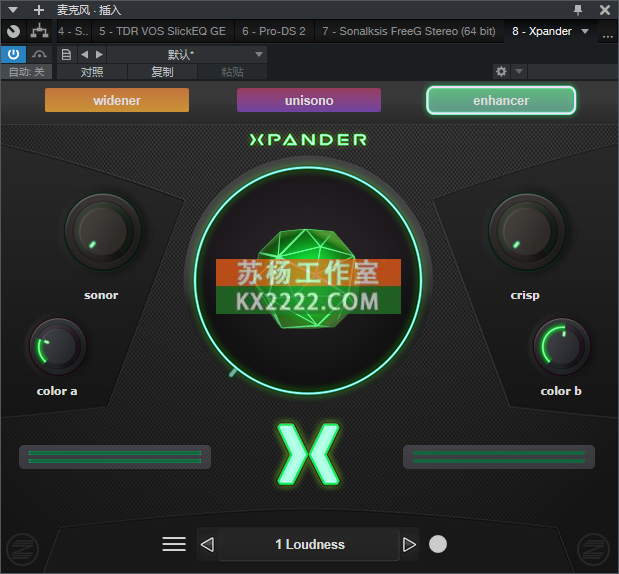Image resolution: width=619 pixels, height=574 pixels.
Task: Toggle the automation mode arc icon
Action: click(39, 54)
